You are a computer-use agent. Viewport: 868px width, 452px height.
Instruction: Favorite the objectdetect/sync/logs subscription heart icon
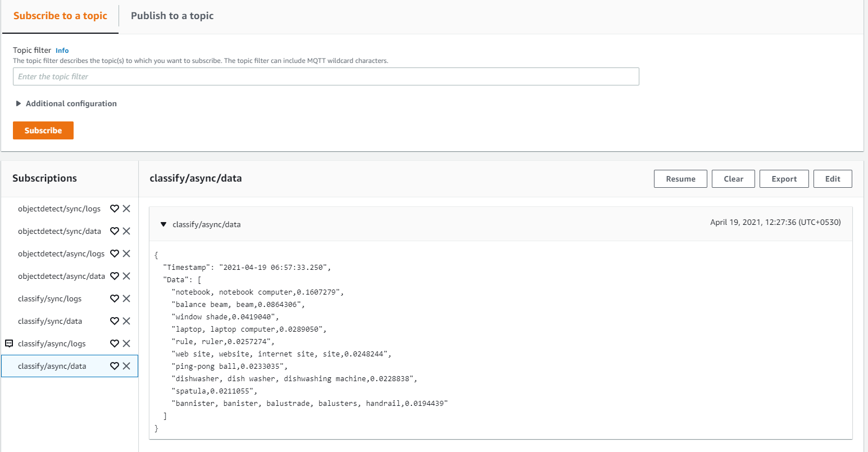[114, 209]
